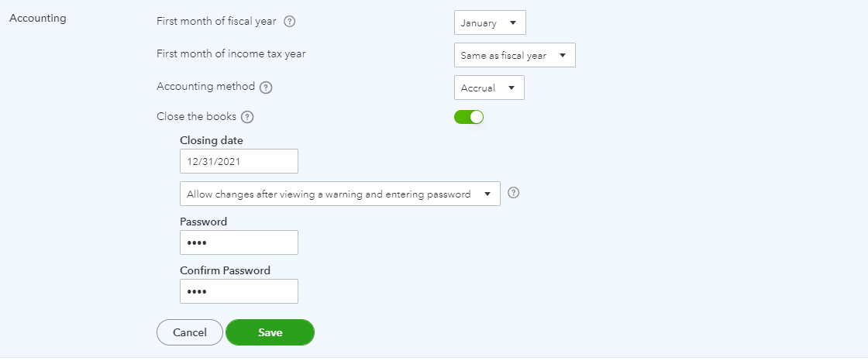Select the Close the books label

click(x=197, y=117)
